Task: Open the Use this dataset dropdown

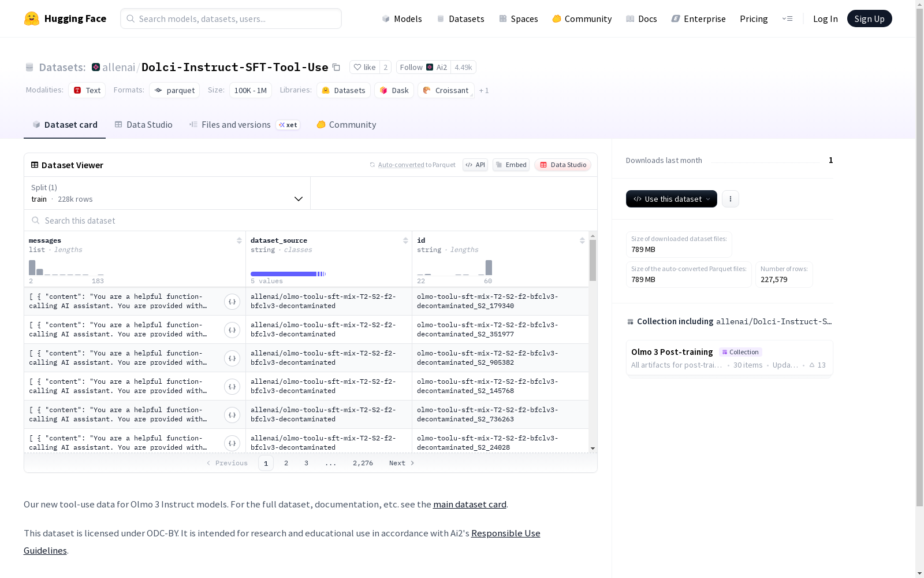Action: 672,199
